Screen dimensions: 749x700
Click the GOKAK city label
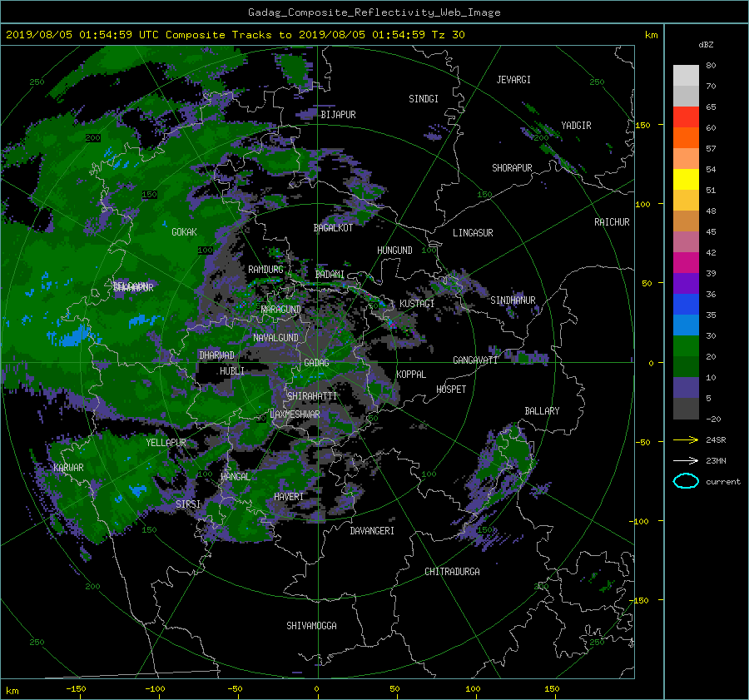click(x=185, y=232)
